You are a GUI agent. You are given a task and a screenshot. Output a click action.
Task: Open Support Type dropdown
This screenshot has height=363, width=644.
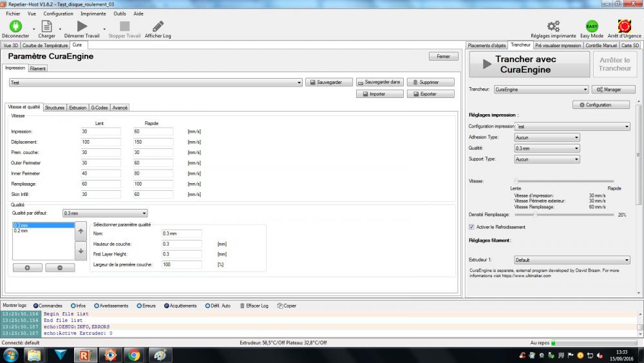click(x=547, y=159)
